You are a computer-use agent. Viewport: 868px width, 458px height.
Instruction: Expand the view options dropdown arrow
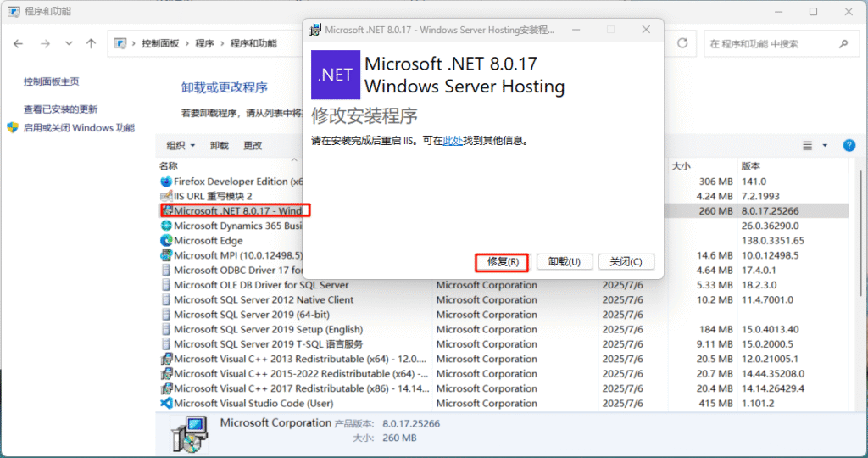825,146
